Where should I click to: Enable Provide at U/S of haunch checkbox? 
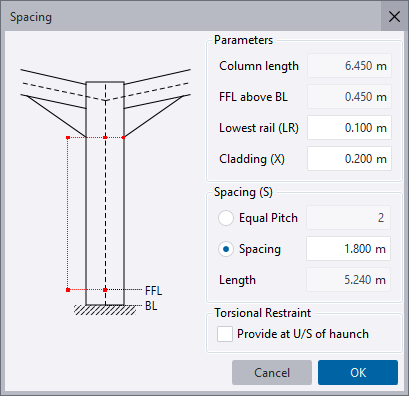(225, 334)
